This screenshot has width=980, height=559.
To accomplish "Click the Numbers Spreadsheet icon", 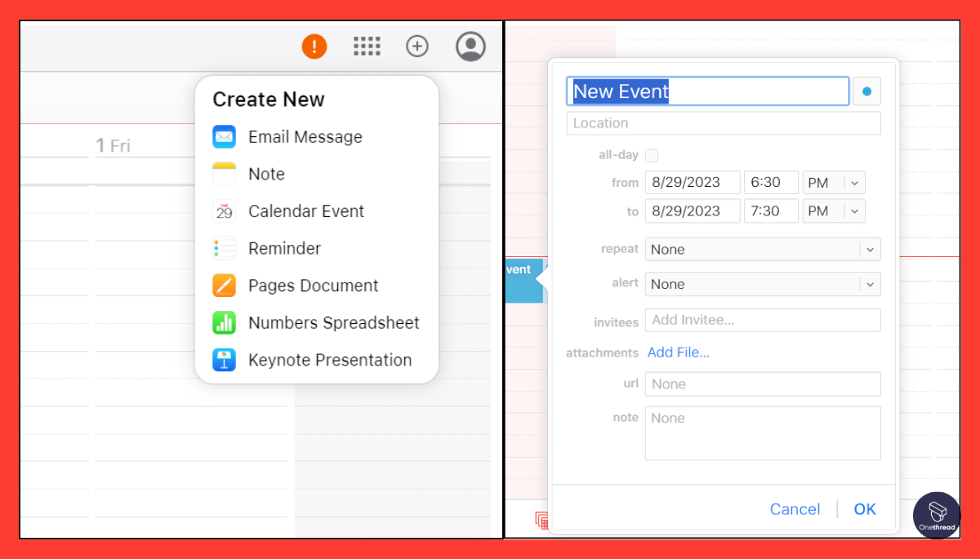I will coord(224,322).
